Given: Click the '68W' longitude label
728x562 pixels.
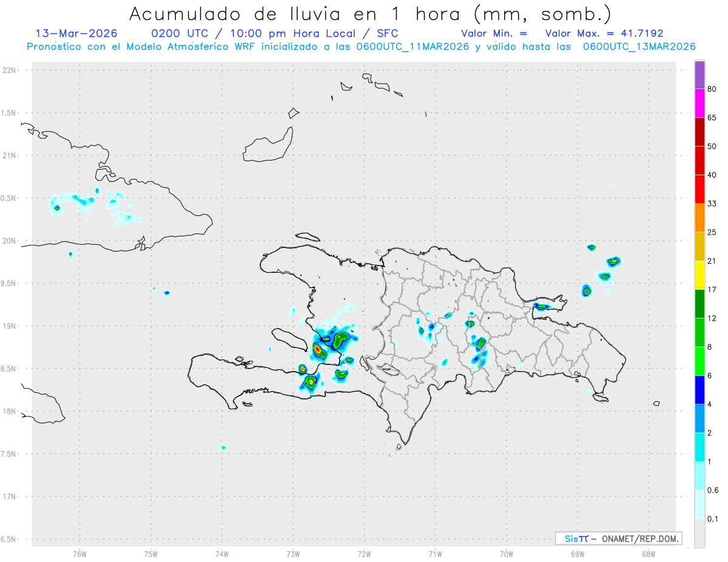Looking at the screenshot, I should (x=649, y=554).
